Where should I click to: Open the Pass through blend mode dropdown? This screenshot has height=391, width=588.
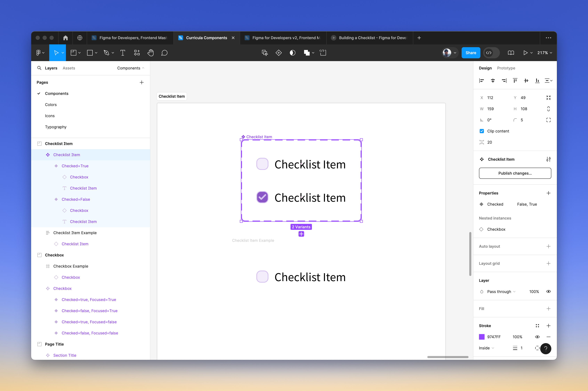click(x=499, y=291)
